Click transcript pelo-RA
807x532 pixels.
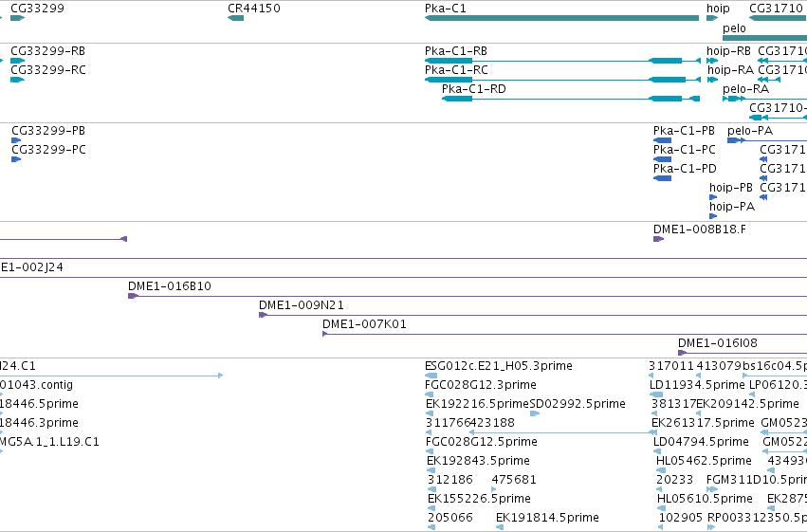pyautogui.click(x=764, y=99)
